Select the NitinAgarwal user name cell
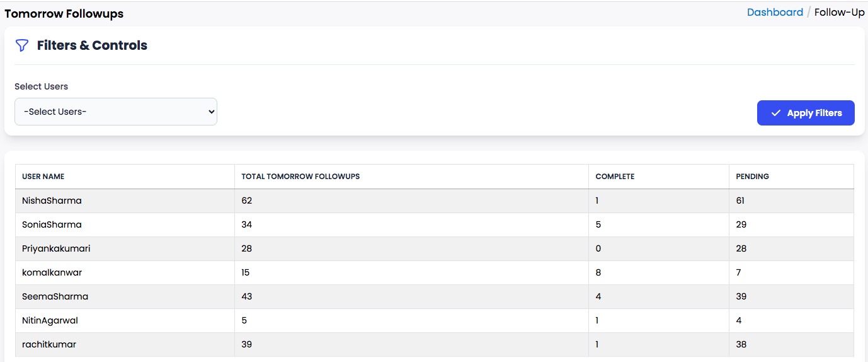Screen dimensions: 868x362 pyautogui.click(x=50, y=320)
